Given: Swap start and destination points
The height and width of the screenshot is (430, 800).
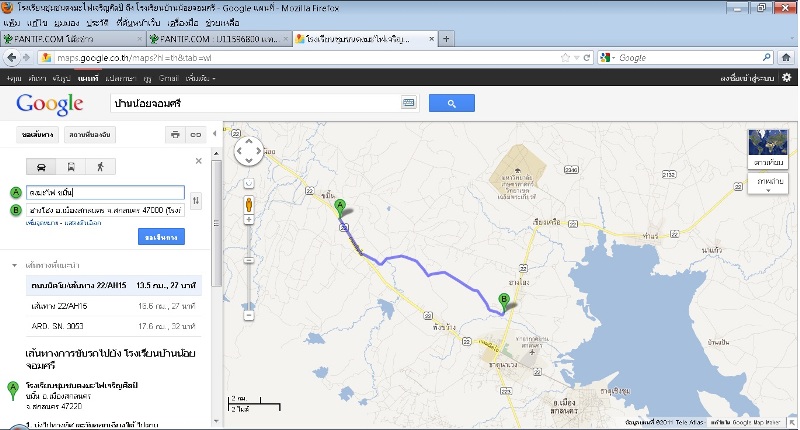Looking at the screenshot, I should point(196,201).
